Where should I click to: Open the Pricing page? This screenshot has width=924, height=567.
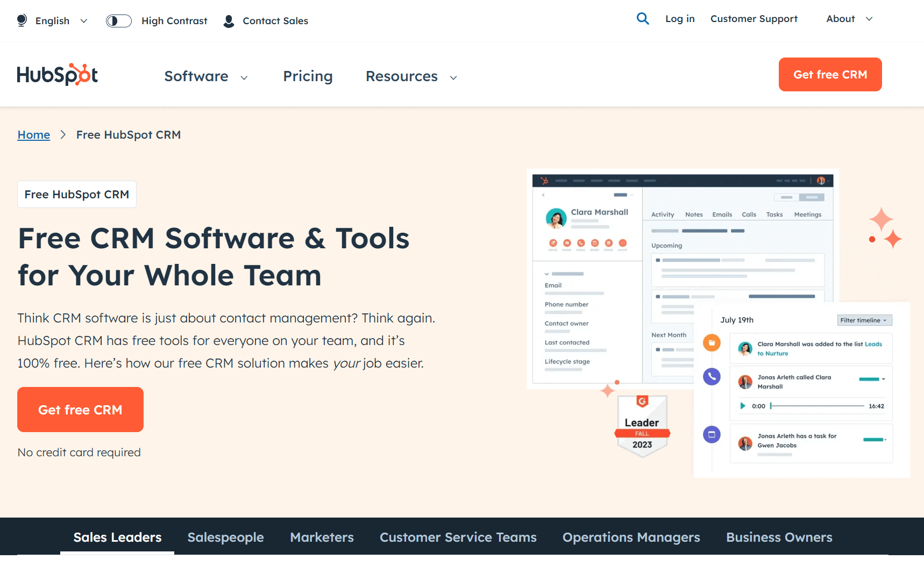tap(308, 76)
